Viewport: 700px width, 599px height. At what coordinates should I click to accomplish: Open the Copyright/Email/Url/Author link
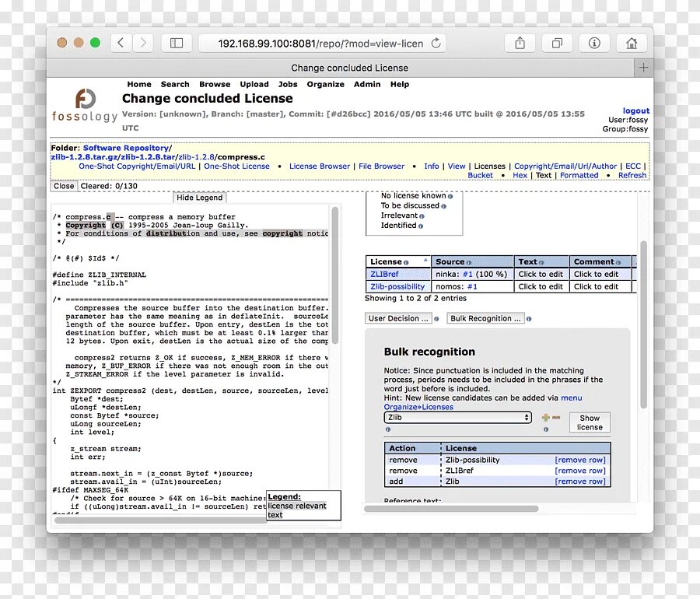(565, 166)
